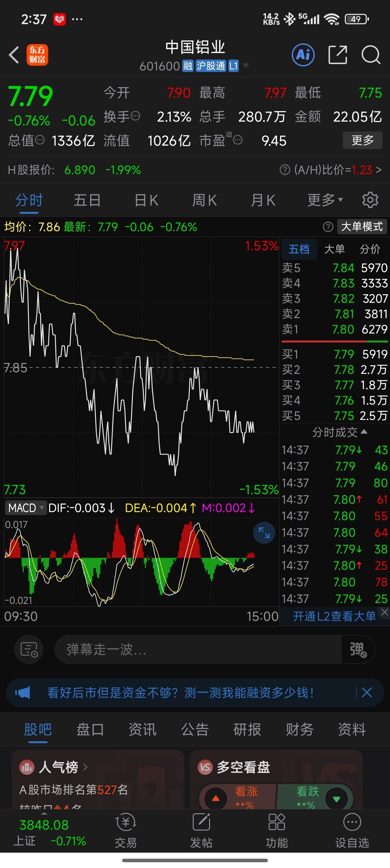Expand stock name dropdown arrow
The image size is (390, 868).
(246, 66)
